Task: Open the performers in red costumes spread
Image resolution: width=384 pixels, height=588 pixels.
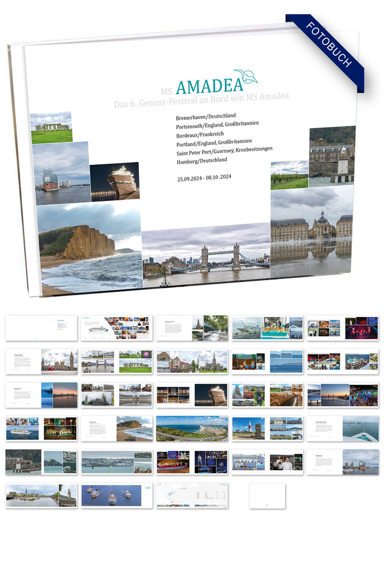Action: (x=192, y=462)
